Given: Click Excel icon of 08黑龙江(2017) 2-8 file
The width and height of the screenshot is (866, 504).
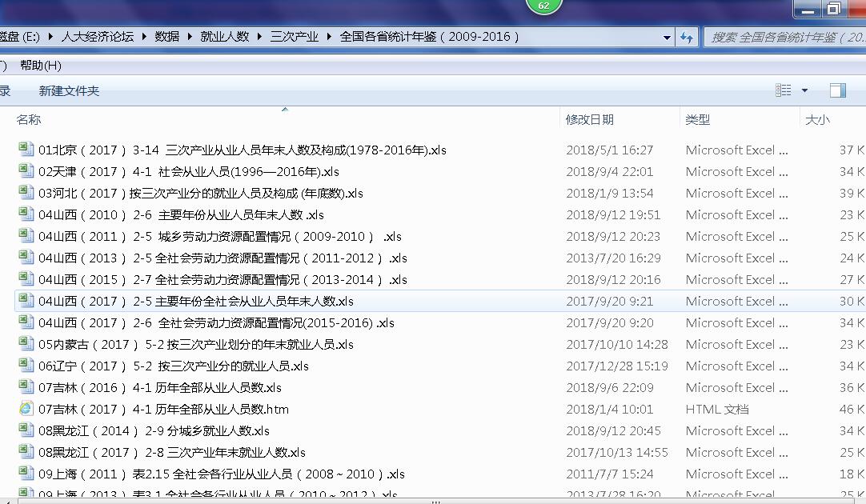Looking at the screenshot, I should tap(26, 451).
